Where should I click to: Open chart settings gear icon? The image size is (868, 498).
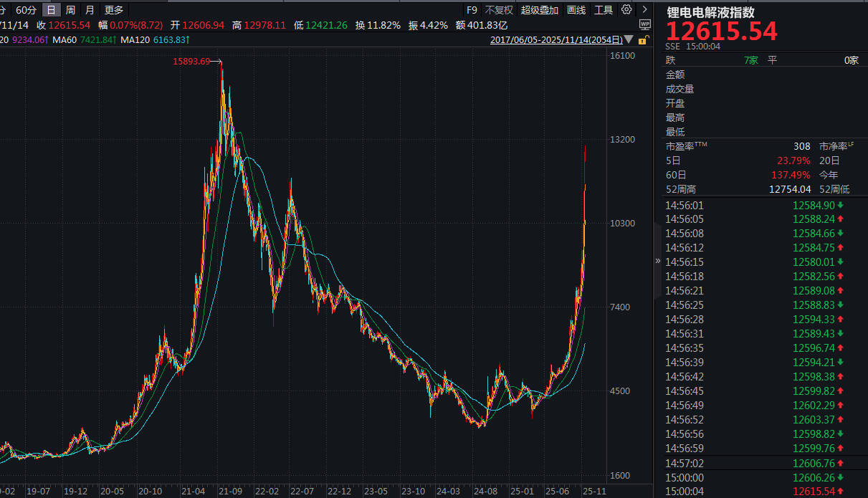pos(626,10)
